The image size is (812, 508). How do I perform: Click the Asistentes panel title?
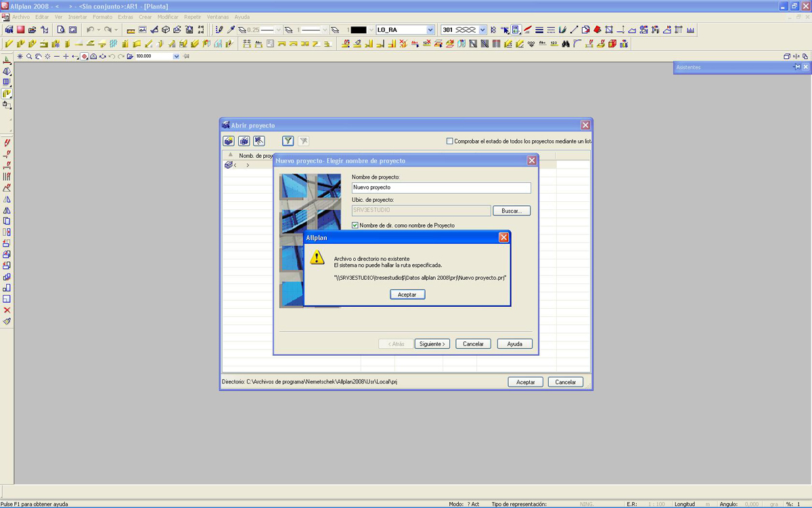pos(689,67)
